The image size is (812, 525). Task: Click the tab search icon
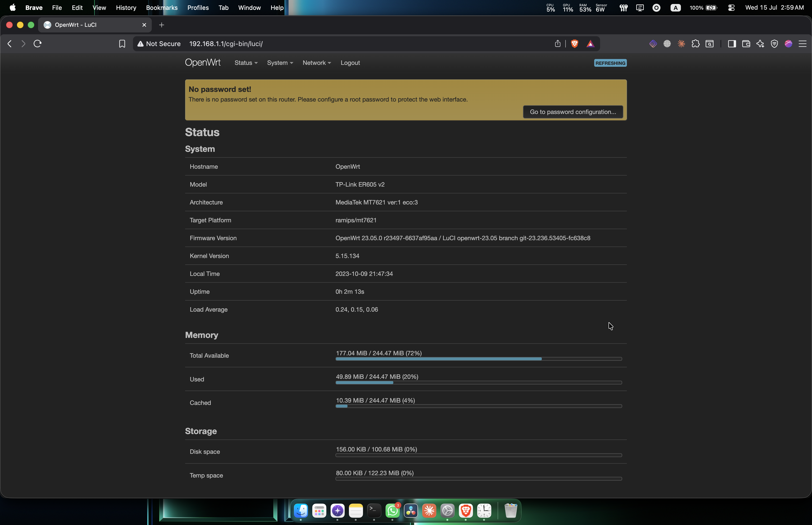[x=709, y=44]
